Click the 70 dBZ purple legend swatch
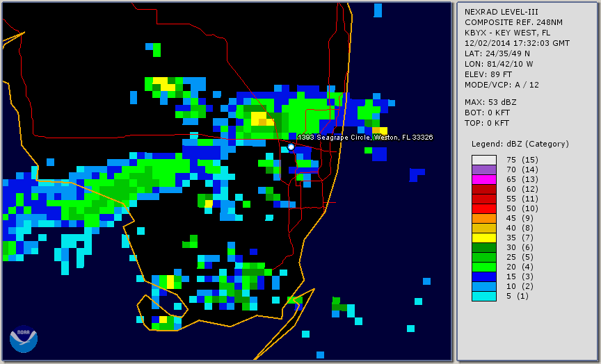This screenshot has width=601, height=364. click(x=483, y=169)
